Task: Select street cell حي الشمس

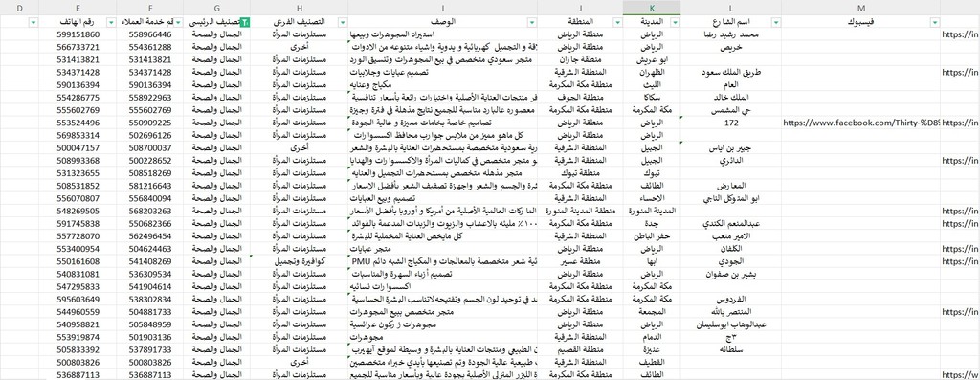Action: click(731, 110)
